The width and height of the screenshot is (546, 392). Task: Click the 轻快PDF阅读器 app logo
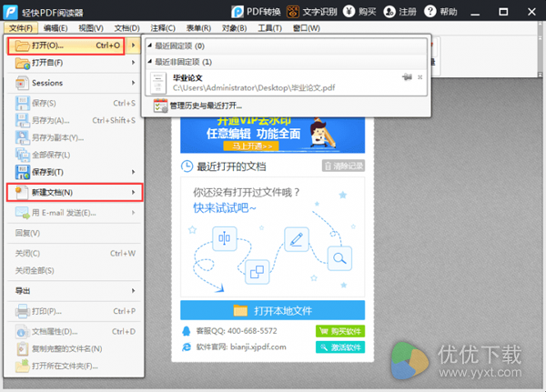pos(10,12)
